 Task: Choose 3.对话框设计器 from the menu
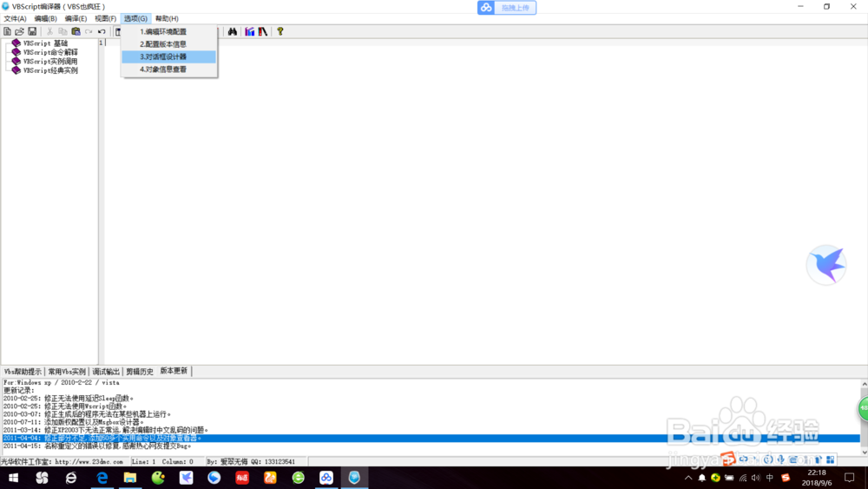(x=169, y=56)
